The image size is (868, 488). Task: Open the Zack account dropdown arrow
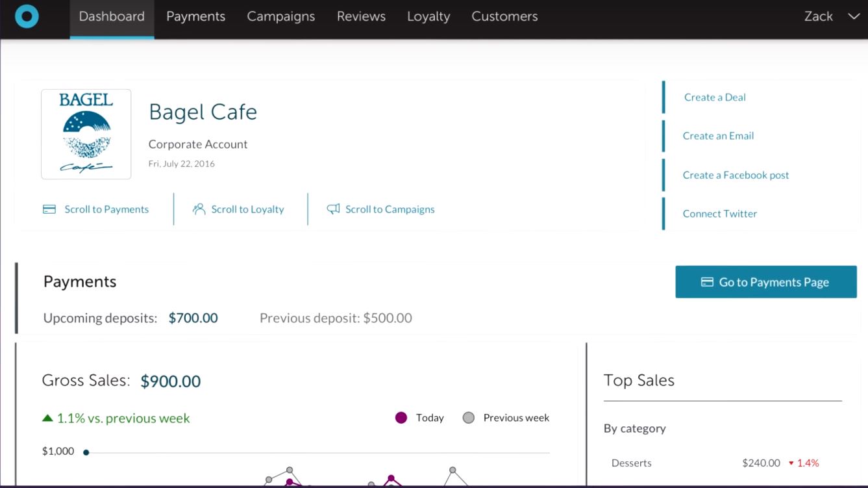[854, 17]
